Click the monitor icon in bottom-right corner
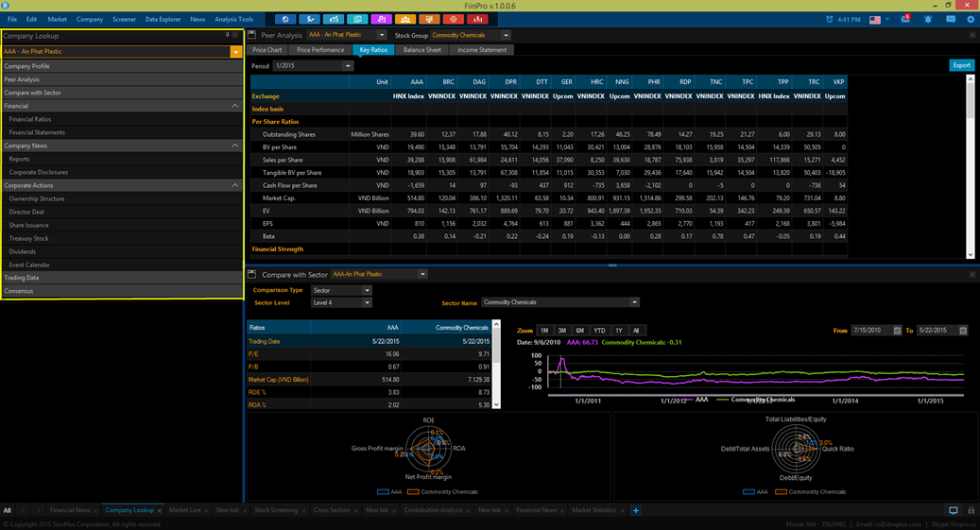 954,510
